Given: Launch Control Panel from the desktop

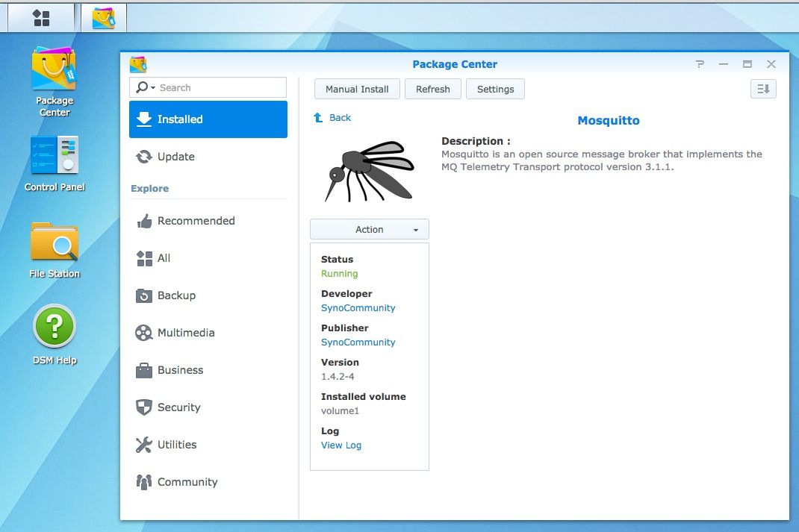Looking at the screenshot, I should point(54,164).
